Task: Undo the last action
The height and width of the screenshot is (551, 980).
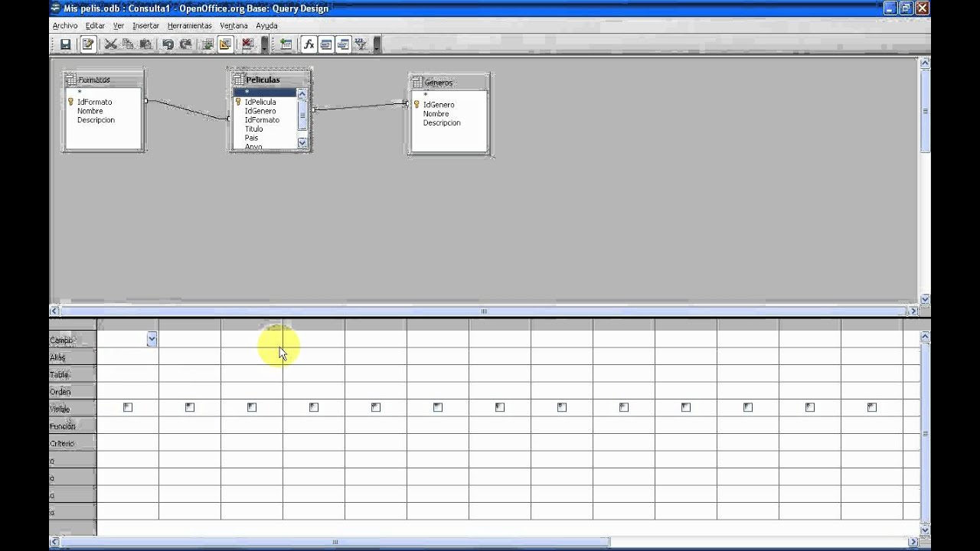Action: (x=168, y=44)
